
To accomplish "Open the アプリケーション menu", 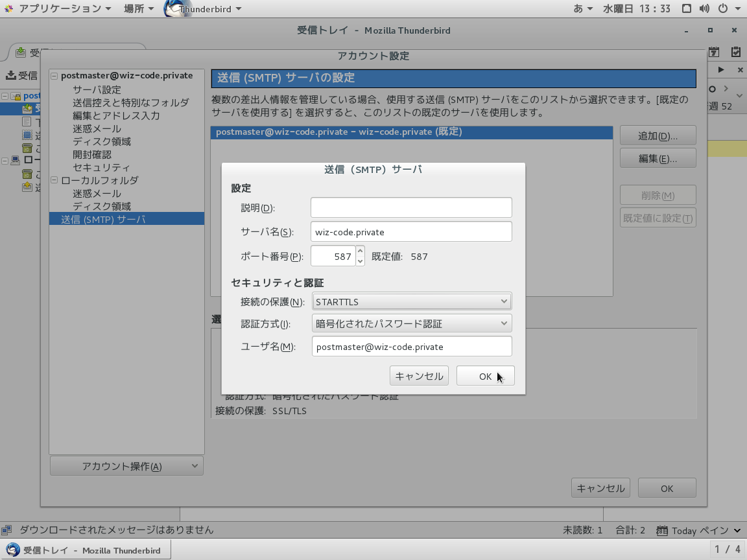I will (x=65, y=8).
